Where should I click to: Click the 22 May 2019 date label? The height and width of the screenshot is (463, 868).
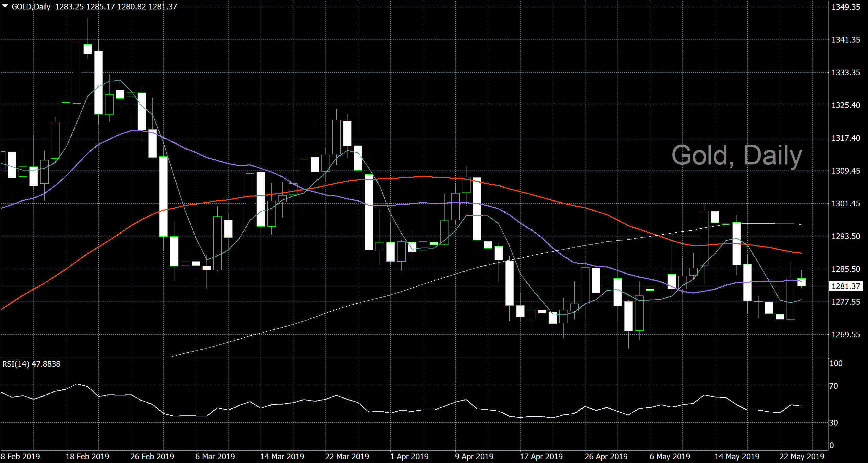(x=802, y=457)
